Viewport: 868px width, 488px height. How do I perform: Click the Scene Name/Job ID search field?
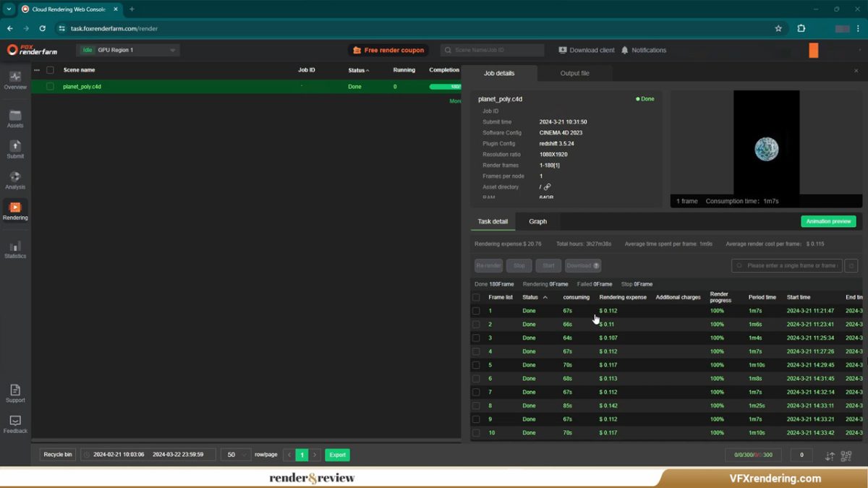[x=495, y=50]
